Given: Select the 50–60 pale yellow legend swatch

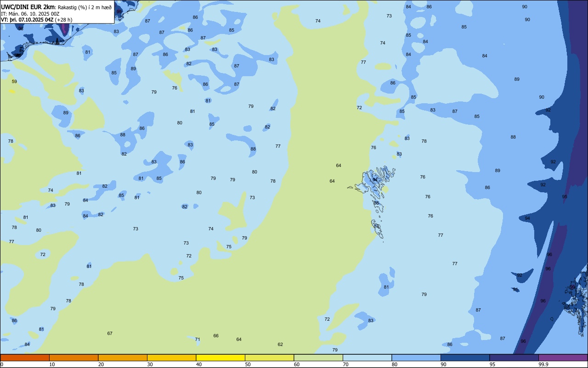Looking at the screenshot, I should click(269, 357).
